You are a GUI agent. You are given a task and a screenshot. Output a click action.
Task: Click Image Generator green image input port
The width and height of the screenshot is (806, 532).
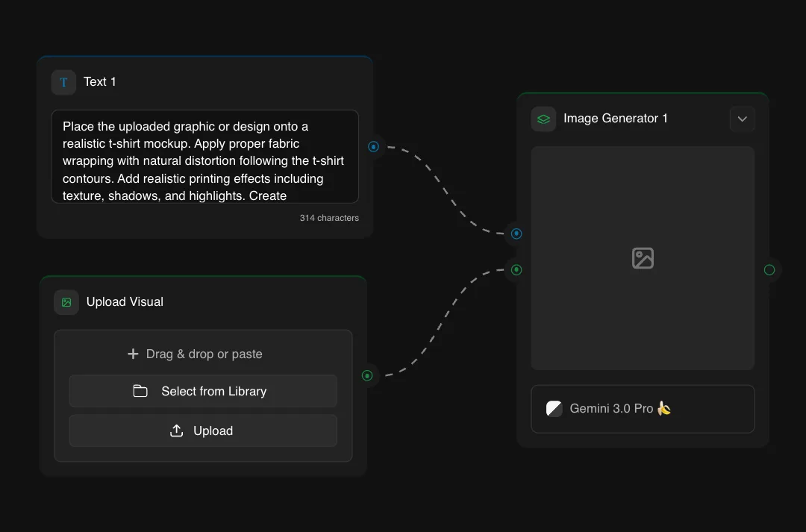point(516,269)
